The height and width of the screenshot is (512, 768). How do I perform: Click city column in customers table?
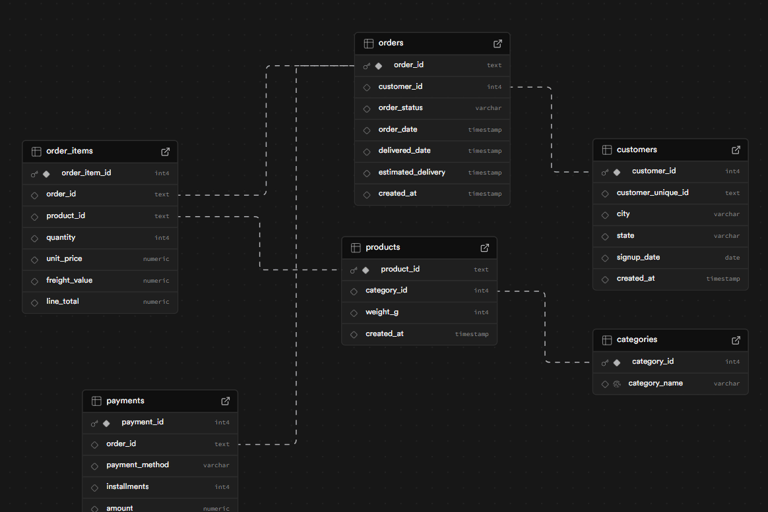coord(671,214)
